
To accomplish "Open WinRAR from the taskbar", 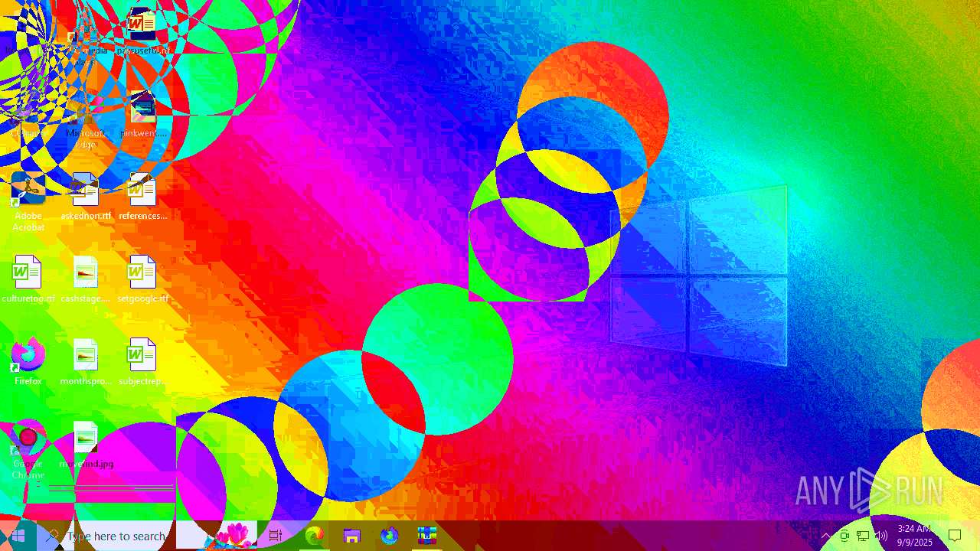I will [x=426, y=536].
